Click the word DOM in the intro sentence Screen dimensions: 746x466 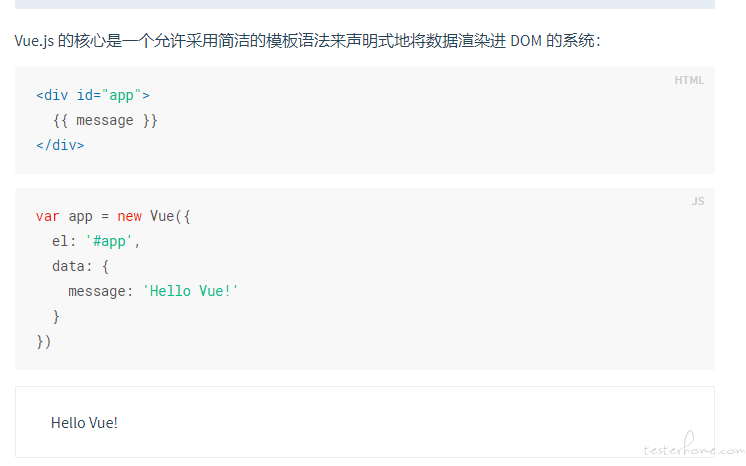pyautogui.click(x=526, y=41)
